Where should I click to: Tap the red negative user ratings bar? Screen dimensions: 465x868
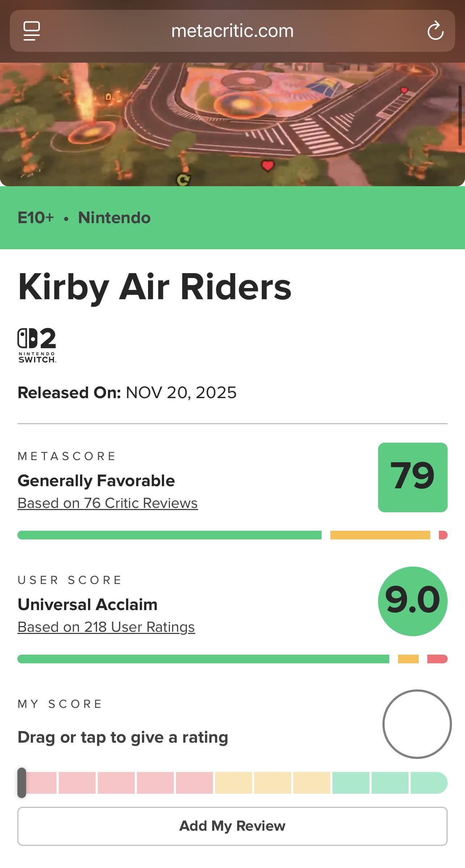[x=437, y=659]
